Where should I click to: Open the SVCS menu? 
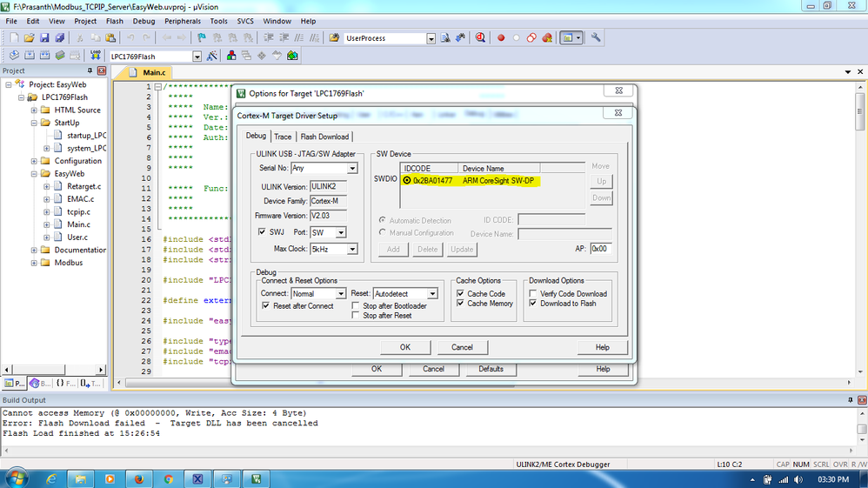[245, 21]
